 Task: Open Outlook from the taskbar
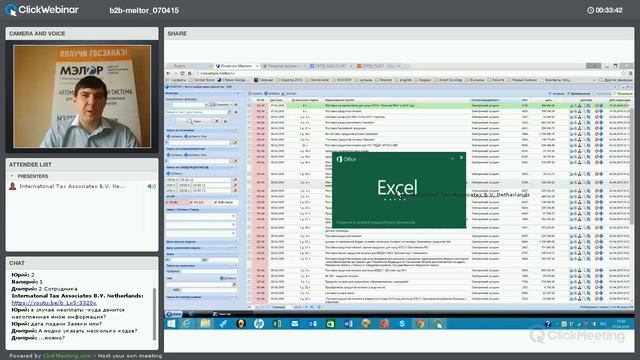coord(313,324)
